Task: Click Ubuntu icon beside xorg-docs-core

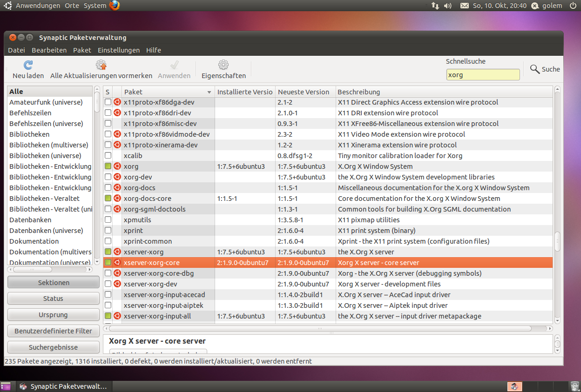Action: coord(117,199)
